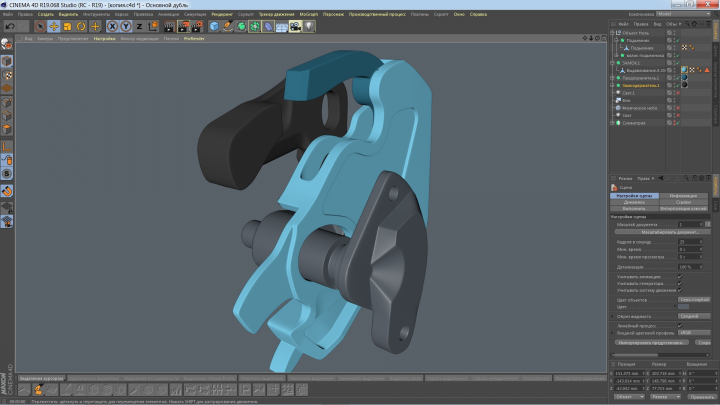Toggle the Учитывать генераторы checkbox
This screenshot has width=720, height=405.
[680, 283]
